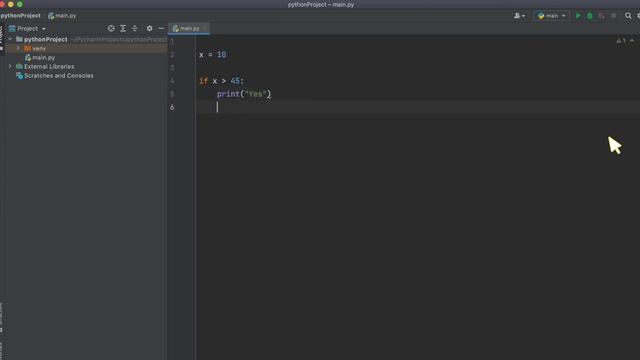Click the if keyword on line 4
640x360 pixels.
[203, 81]
